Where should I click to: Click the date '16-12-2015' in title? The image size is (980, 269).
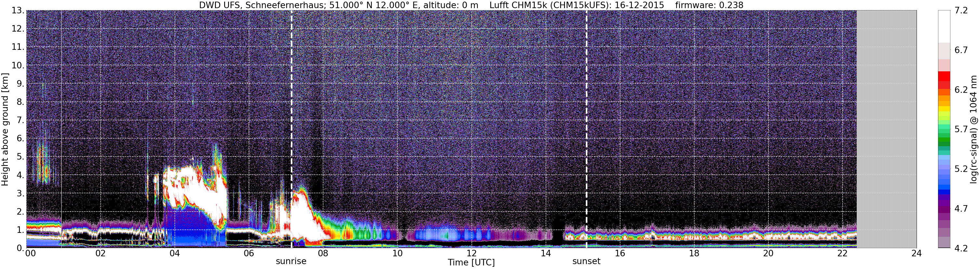pos(639,5)
